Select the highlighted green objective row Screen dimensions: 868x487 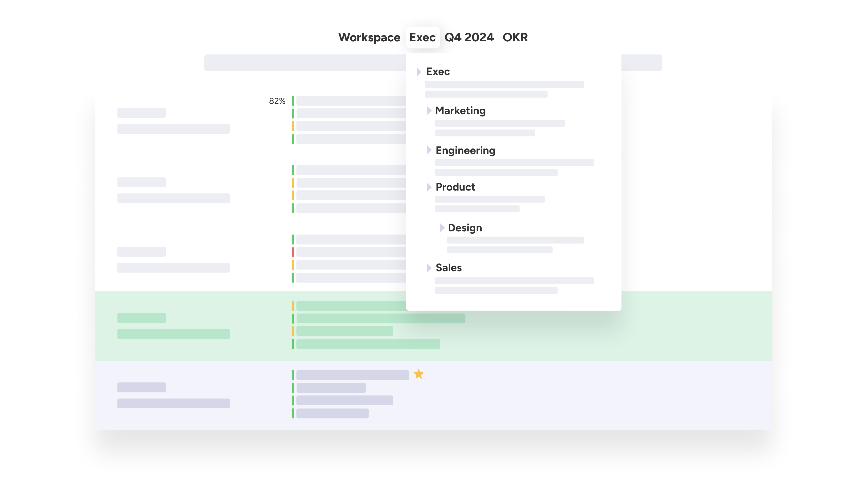coord(185,325)
